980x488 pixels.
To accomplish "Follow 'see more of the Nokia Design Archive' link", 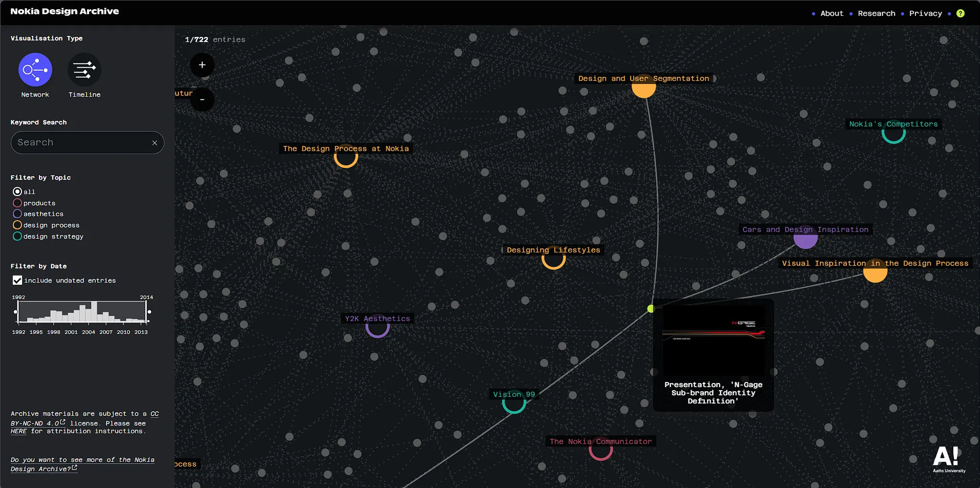I will click(82, 464).
